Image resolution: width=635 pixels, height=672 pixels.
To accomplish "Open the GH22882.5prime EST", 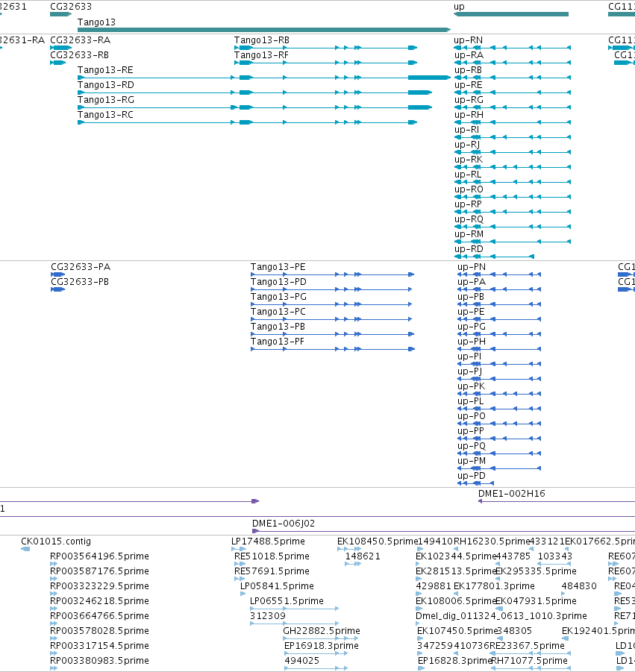I will (x=322, y=631).
